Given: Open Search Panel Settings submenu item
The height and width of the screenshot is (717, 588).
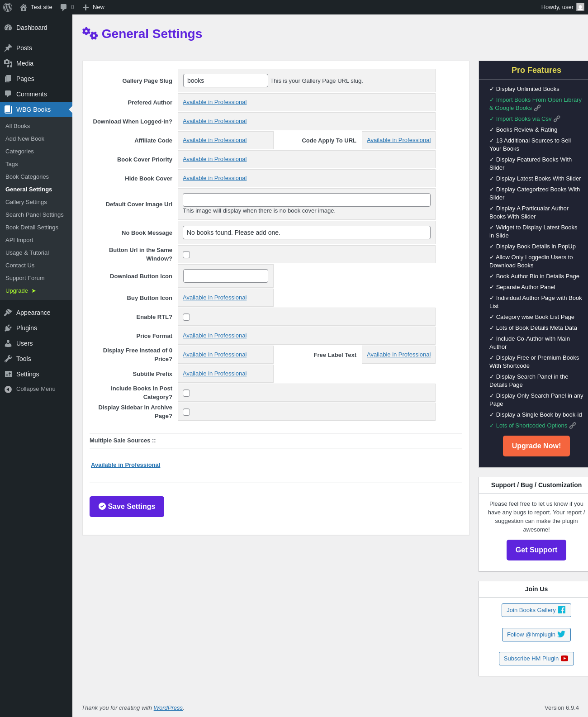Looking at the screenshot, I should tap(34, 215).
